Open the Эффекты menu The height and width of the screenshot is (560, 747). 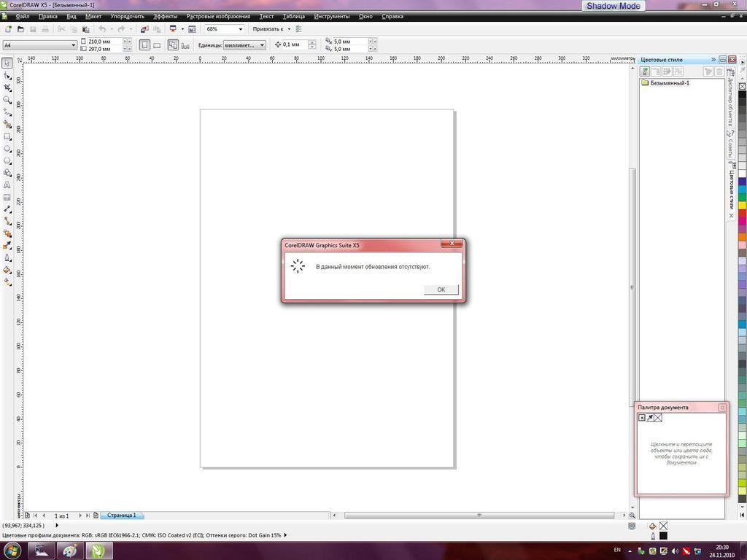point(166,16)
